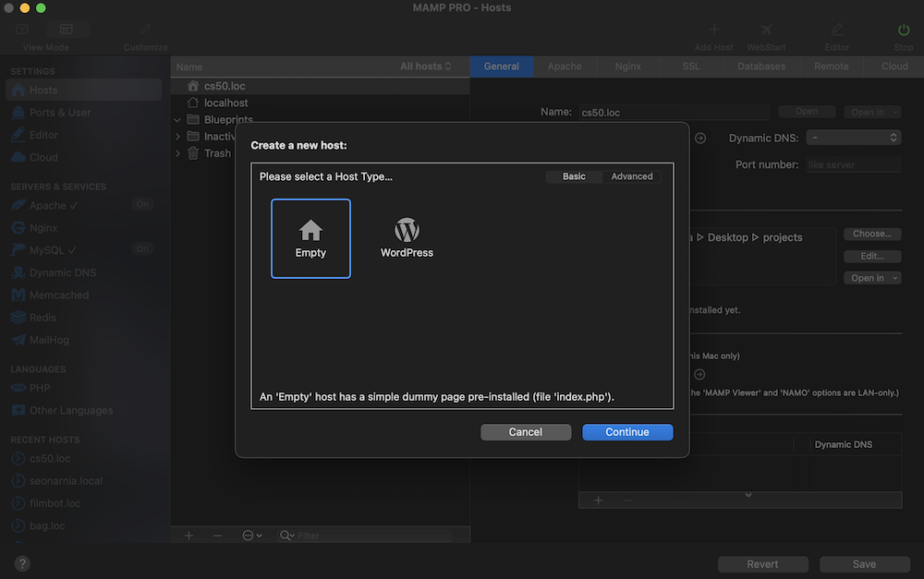This screenshot has width=924, height=579.
Task: Cancel the new host dialog
Action: coord(525,432)
